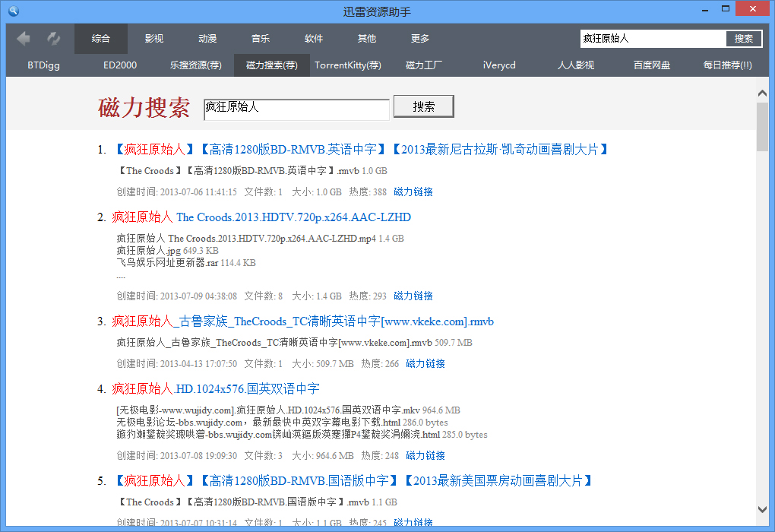The image size is (775, 532).
Task: Switch to the 动漫 category tab
Action: 207,37
